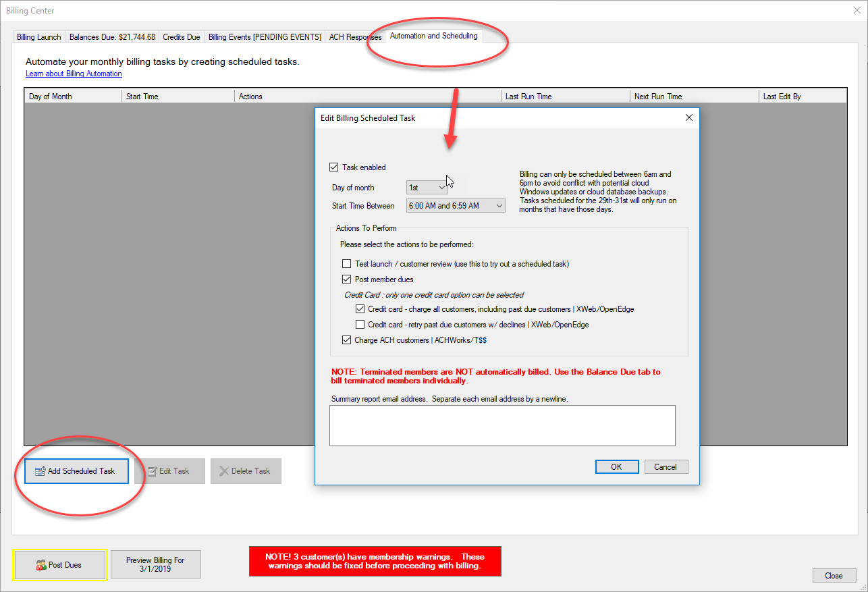This screenshot has height=592, width=868.
Task: Click the Day of Month column header
Action: (73, 97)
